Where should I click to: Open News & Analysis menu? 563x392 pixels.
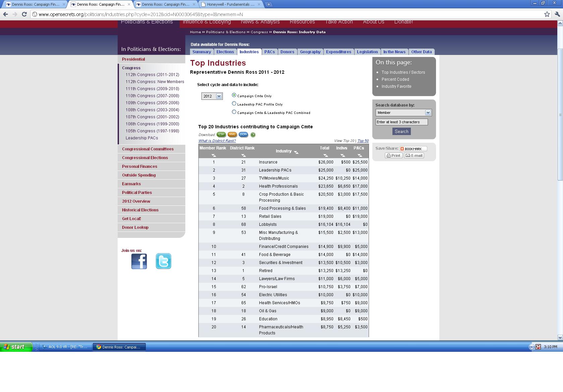coord(260,22)
